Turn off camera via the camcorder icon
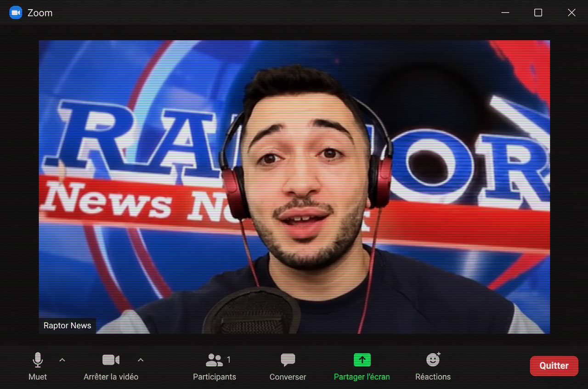Screen dimensions: 588x389 (111, 360)
